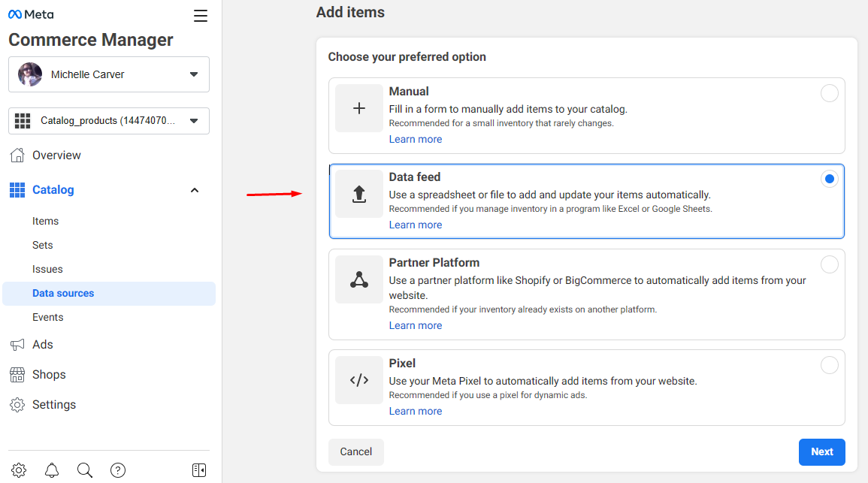
Task: Select the Manual radio button
Action: (829, 93)
